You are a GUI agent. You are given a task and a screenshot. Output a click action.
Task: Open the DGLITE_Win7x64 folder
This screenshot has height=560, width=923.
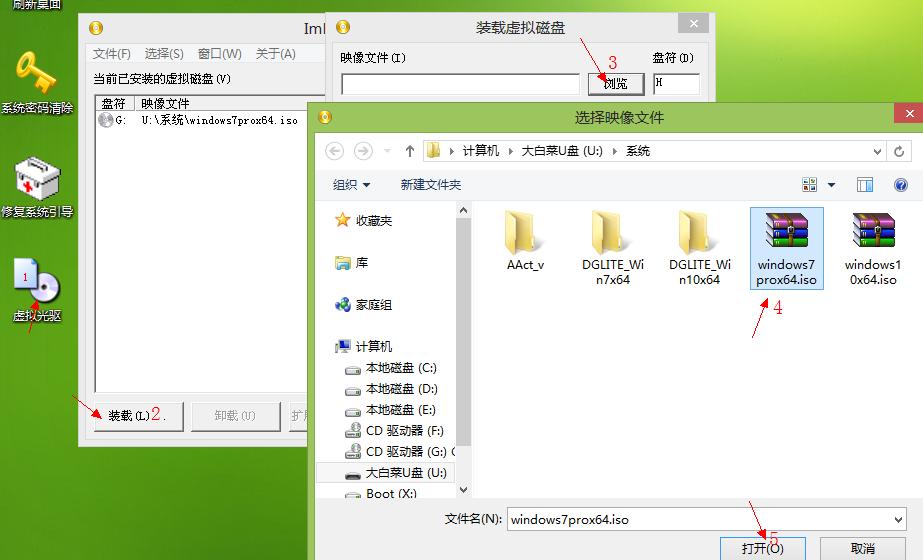tap(612, 248)
